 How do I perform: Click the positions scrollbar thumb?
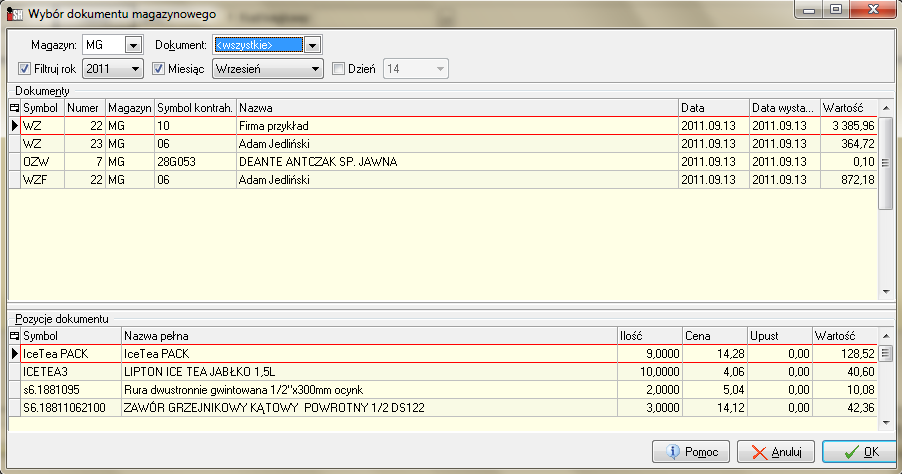coord(886,353)
